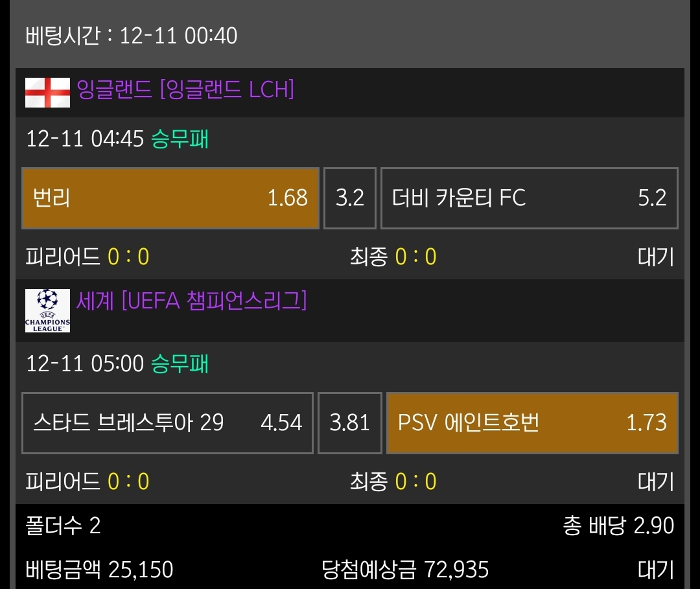Click the England flag icon
Screen dimensions: 700x589
click(x=47, y=92)
